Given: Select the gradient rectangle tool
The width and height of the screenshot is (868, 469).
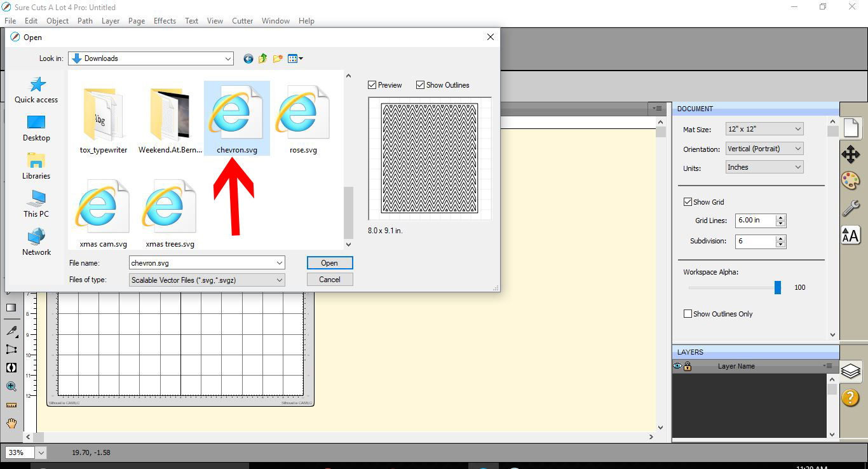Looking at the screenshot, I should click(x=11, y=308).
